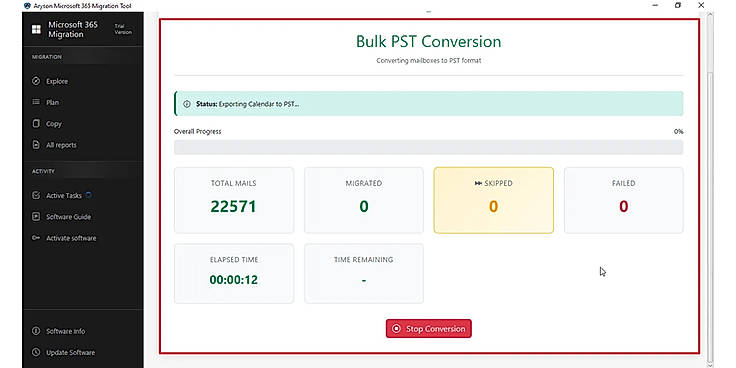Click the Microsoft 365 Migration logo
Viewport: 736px width, 368px height.
pos(36,29)
